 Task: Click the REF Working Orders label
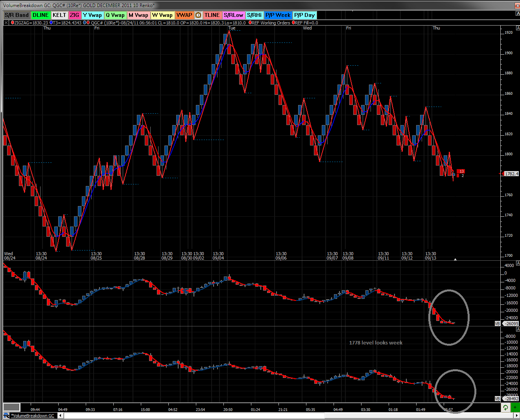tap(271, 23)
